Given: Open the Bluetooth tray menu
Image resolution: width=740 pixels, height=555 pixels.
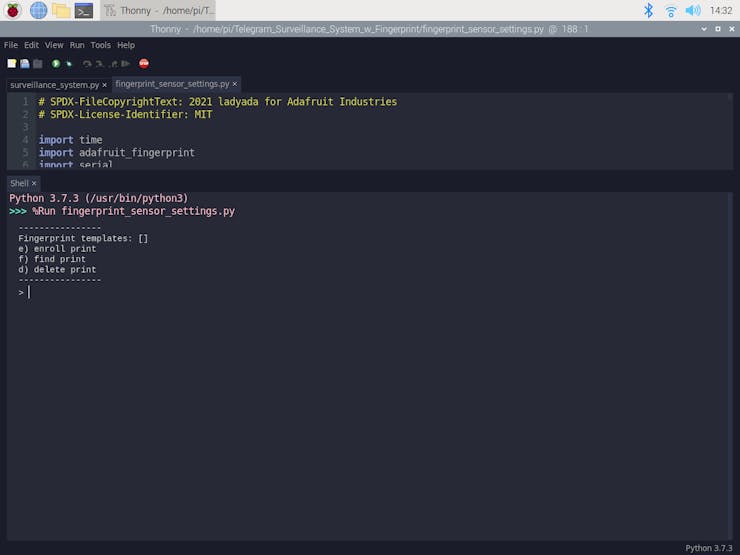Looking at the screenshot, I should tap(648, 10).
